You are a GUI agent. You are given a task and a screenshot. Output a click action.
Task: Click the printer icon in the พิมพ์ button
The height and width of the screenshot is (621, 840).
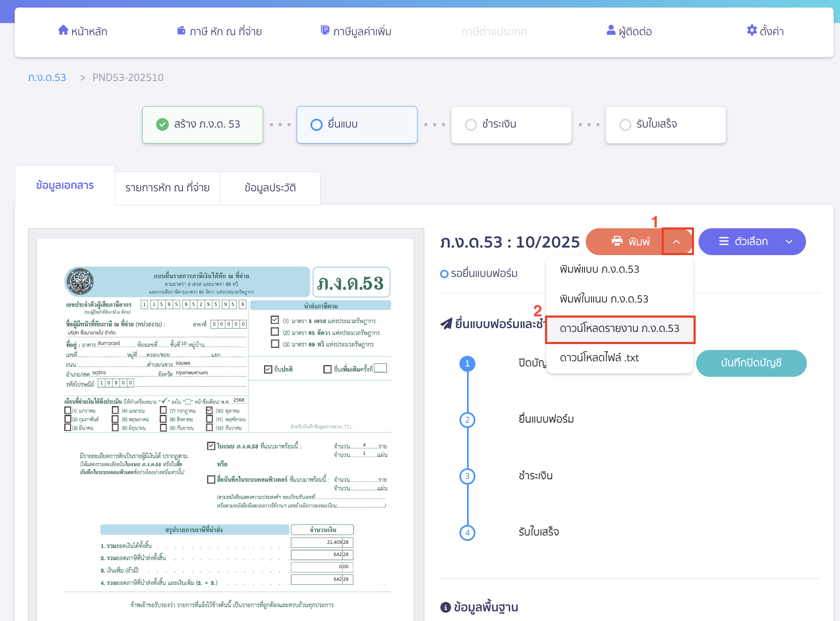pos(617,241)
